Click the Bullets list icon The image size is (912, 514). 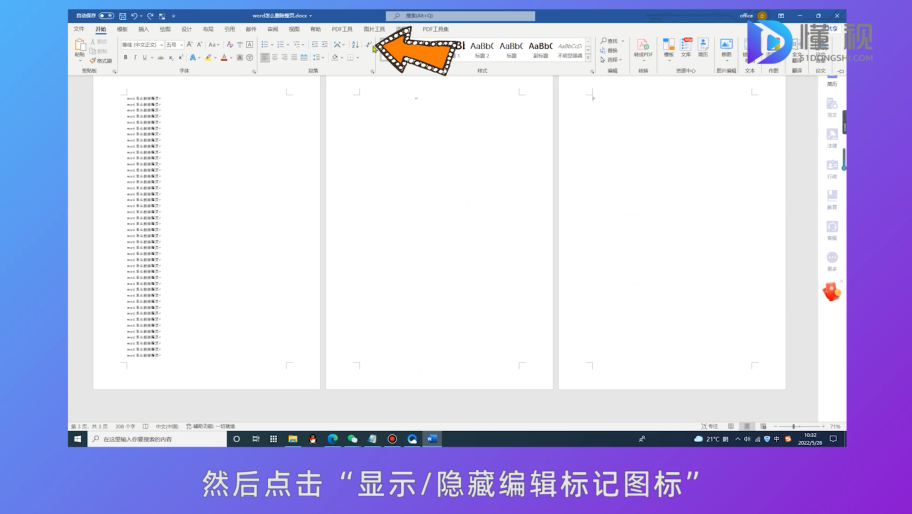[x=265, y=45]
